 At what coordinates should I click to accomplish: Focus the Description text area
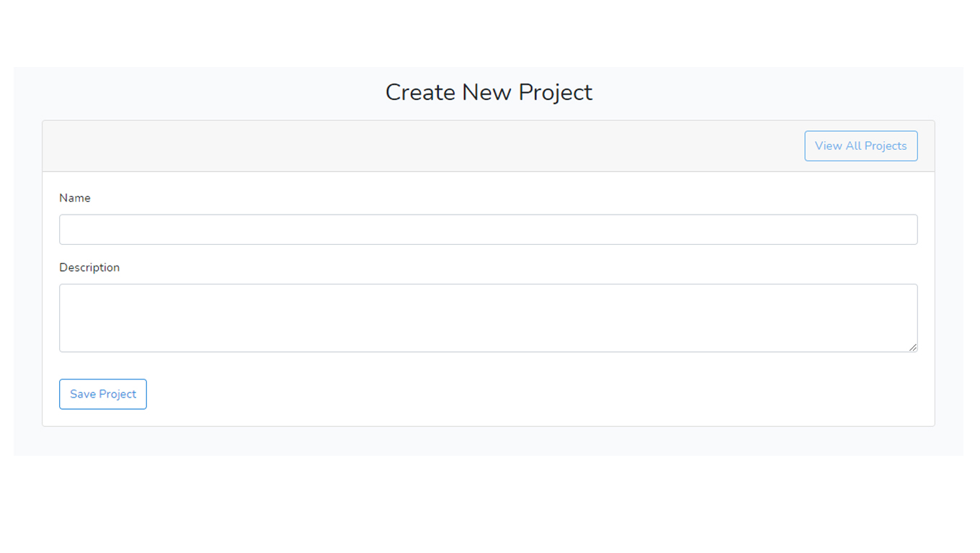click(x=488, y=318)
